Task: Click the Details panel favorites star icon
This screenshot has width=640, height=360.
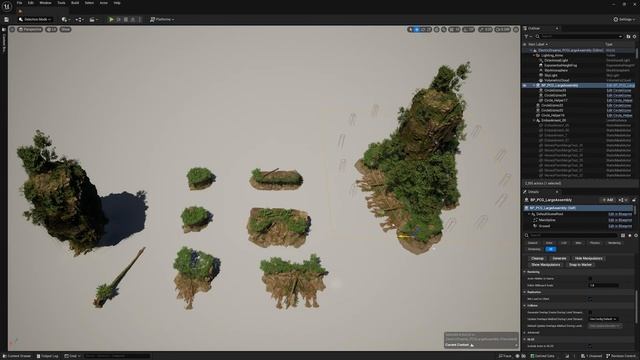Action: coord(629,236)
